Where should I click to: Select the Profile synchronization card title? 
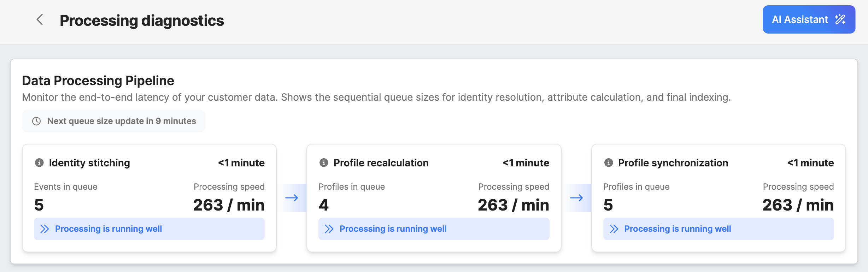tap(673, 163)
